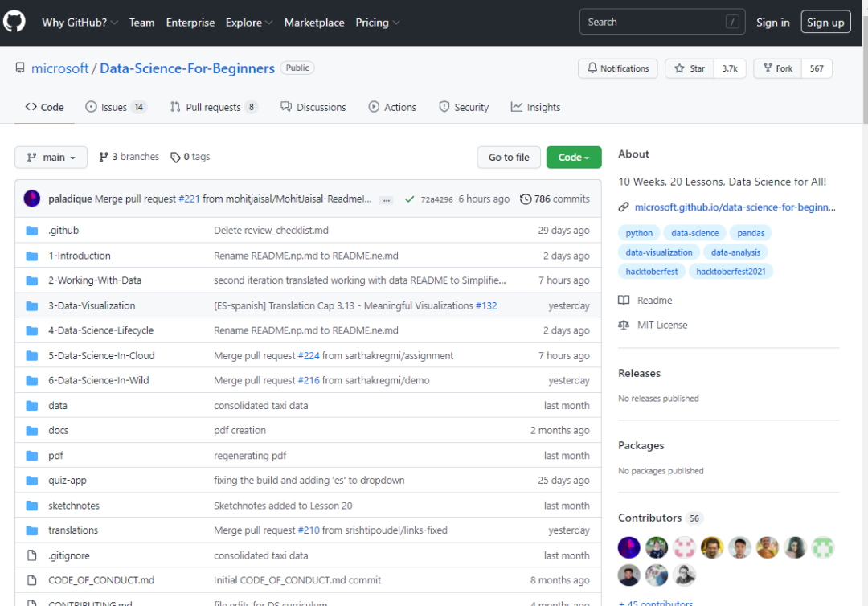Click the data folder icon

point(32,406)
